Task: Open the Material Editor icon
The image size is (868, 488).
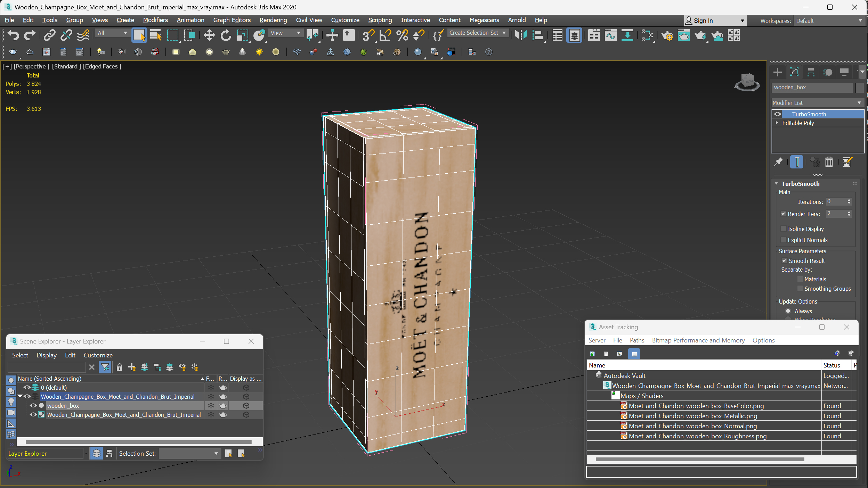Action: pyautogui.click(x=647, y=35)
